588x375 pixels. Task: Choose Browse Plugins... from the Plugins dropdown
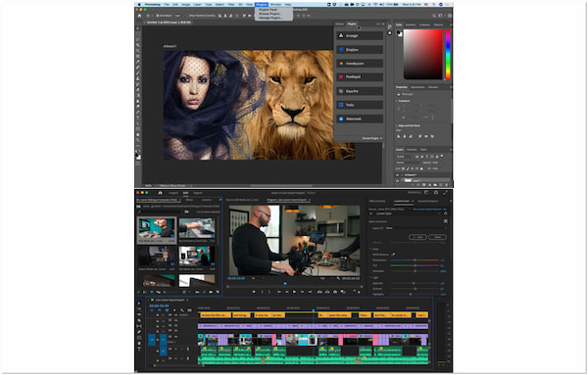pos(269,14)
